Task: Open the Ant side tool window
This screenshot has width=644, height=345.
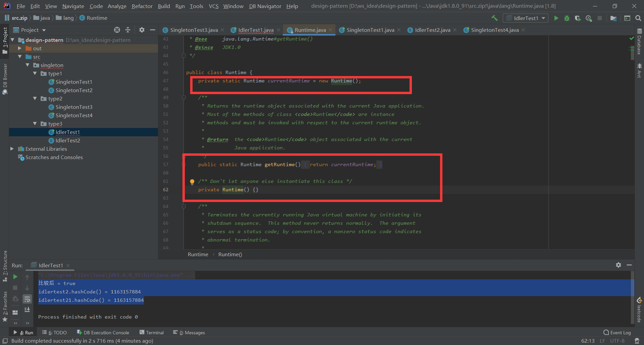Action: pyautogui.click(x=639, y=70)
